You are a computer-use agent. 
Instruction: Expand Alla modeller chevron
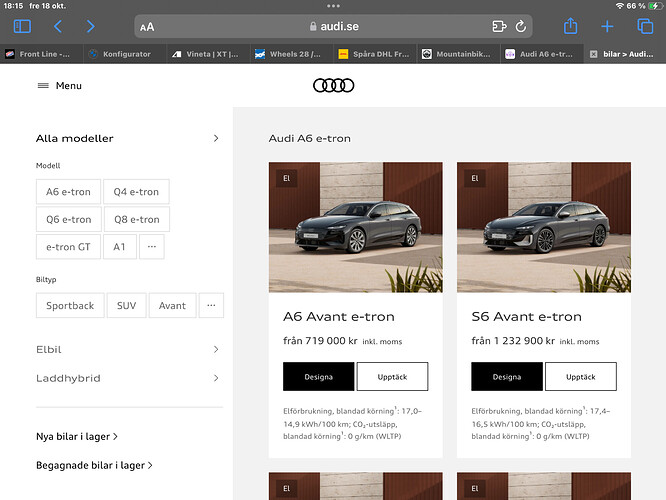tap(216, 138)
